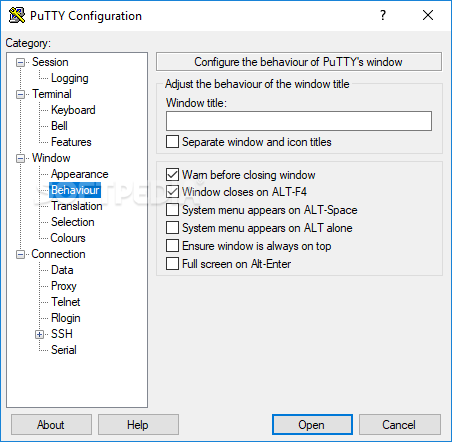Enable Separate window and icon titles

[x=172, y=142]
